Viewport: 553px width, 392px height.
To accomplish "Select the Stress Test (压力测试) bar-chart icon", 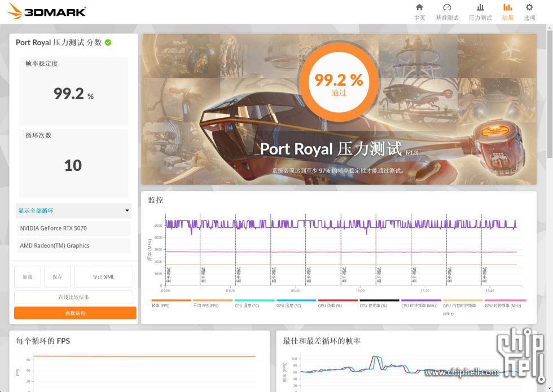I will pyautogui.click(x=480, y=7).
